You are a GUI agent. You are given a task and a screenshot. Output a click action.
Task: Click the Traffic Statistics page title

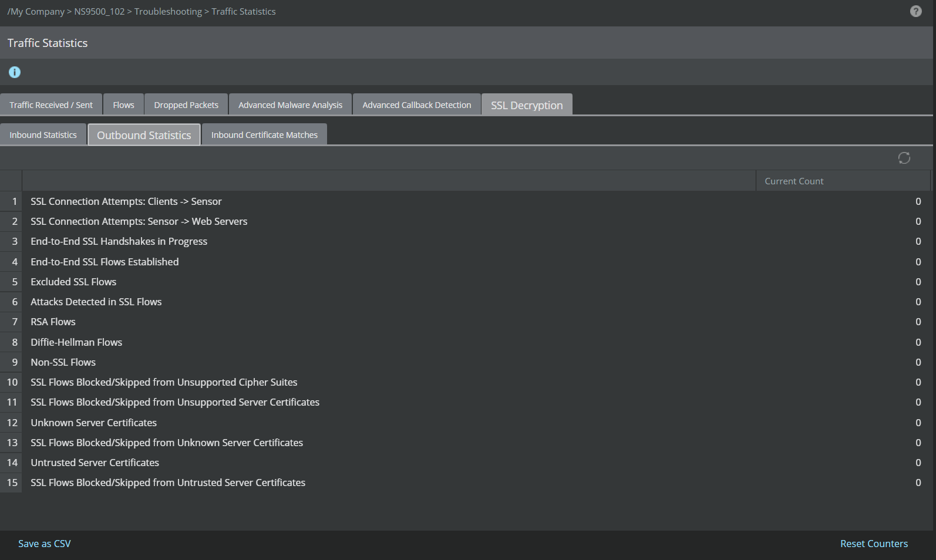tap(48, 43)
